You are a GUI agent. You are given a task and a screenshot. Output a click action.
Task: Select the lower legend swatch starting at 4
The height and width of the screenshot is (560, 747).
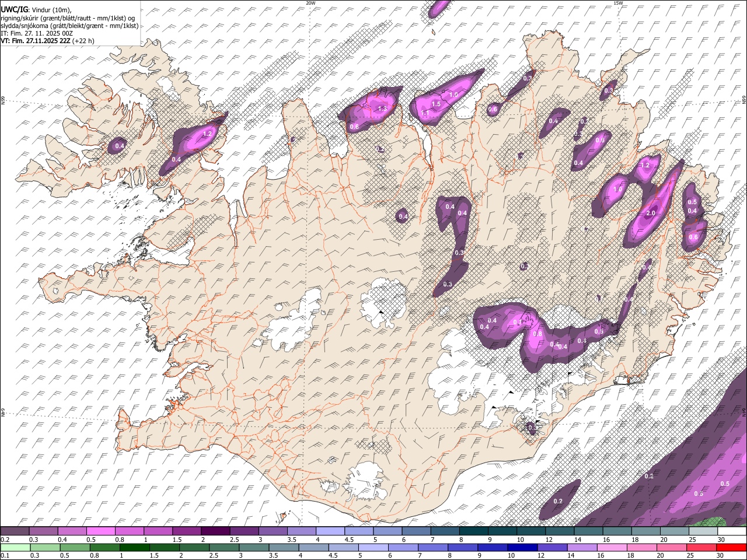pyautogui.click(x=314, y=547)
